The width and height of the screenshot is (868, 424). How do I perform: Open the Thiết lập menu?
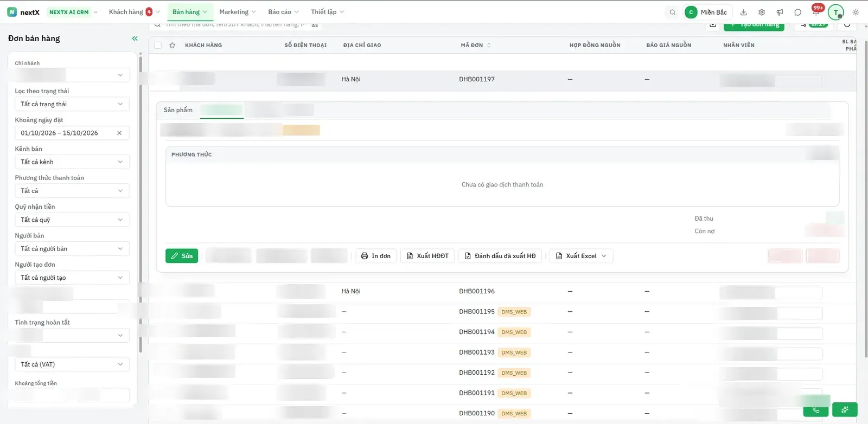pyautogui.click(x=327, y=12)
